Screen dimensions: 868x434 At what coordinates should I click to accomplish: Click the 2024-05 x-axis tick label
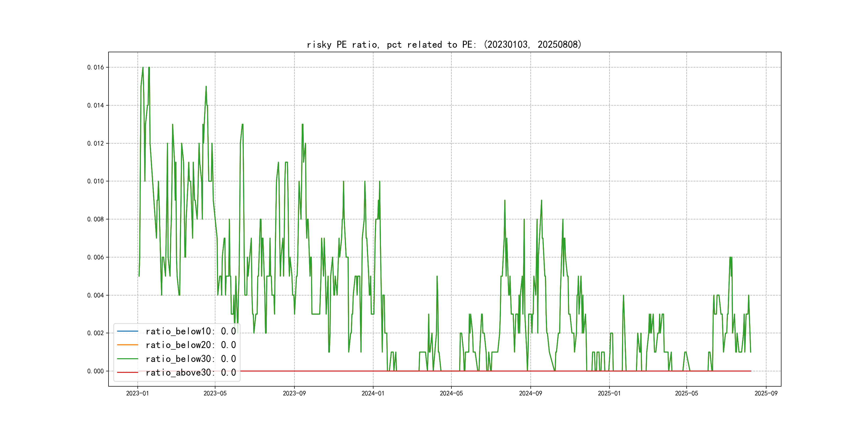[451, 393]
